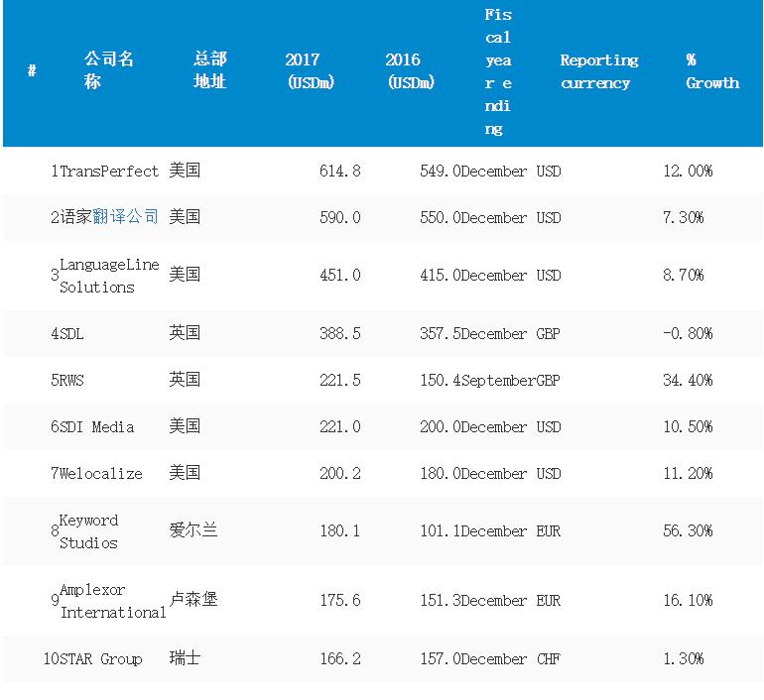The height and width of the screenshot is (700, 764).
Task: Click the 8.70% growth value
Action: [x=683, y=275]
